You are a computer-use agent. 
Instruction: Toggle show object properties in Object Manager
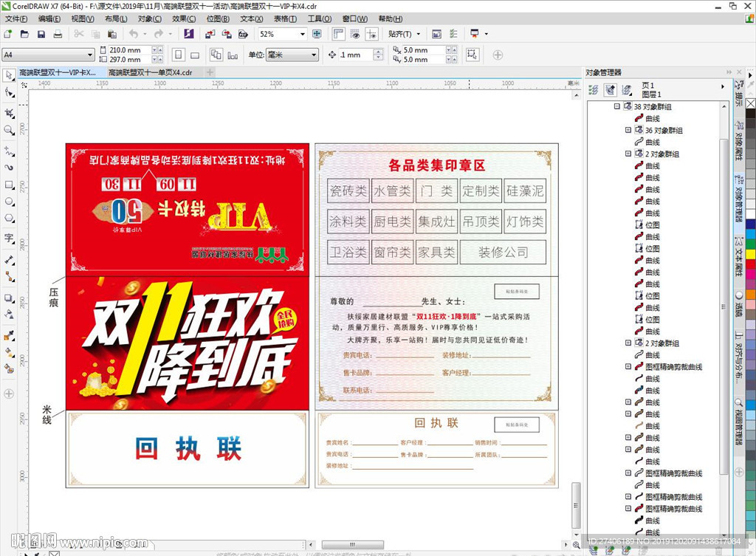(593, 90)
